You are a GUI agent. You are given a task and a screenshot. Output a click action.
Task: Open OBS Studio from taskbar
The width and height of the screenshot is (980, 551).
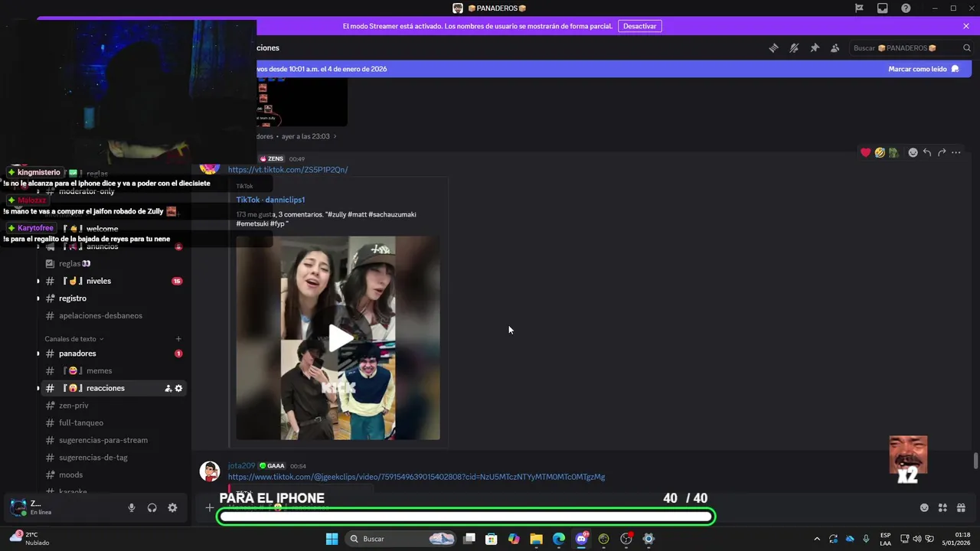click(x=626, y=539)
